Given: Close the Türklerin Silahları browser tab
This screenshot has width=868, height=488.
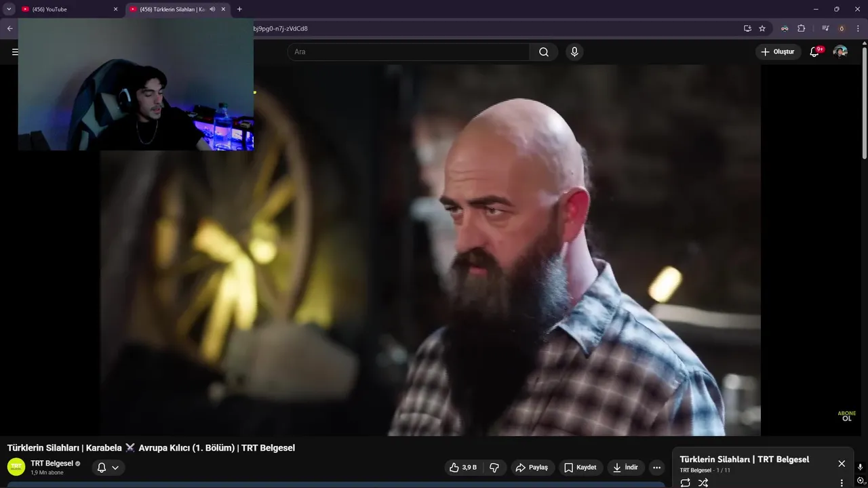Looking at the screenshot, I should 223,9.
